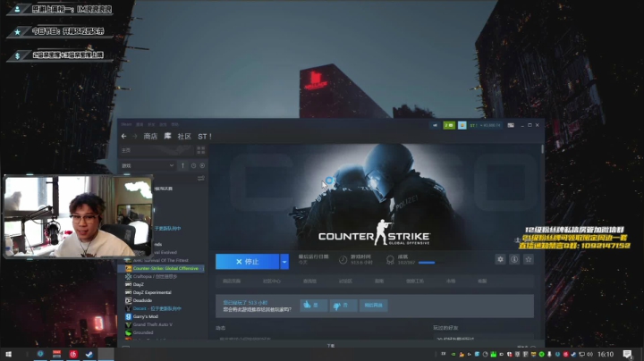Click the game info icon
This screenshot has height=361, width=644.
(x=514, y=259)
